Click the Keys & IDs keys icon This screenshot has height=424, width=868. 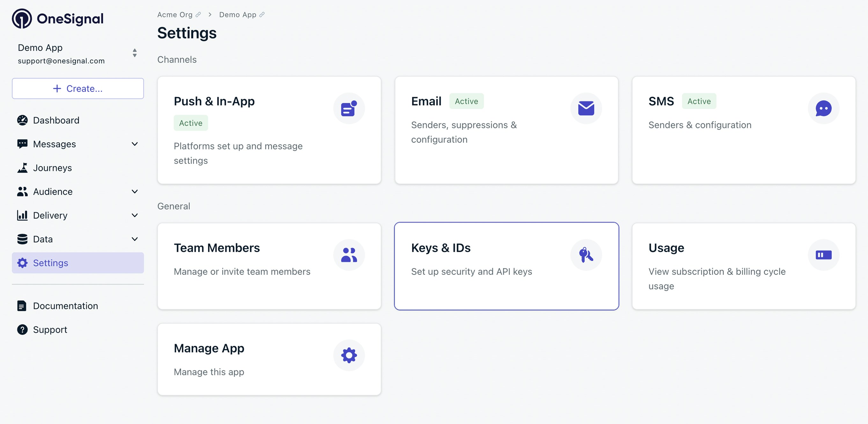pos(586,255)
